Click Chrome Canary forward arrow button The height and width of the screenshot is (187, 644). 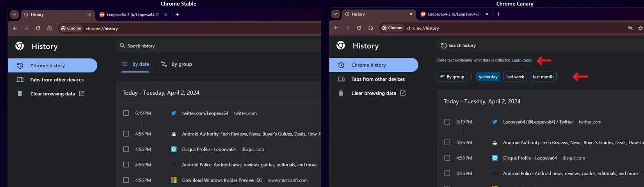347,28
